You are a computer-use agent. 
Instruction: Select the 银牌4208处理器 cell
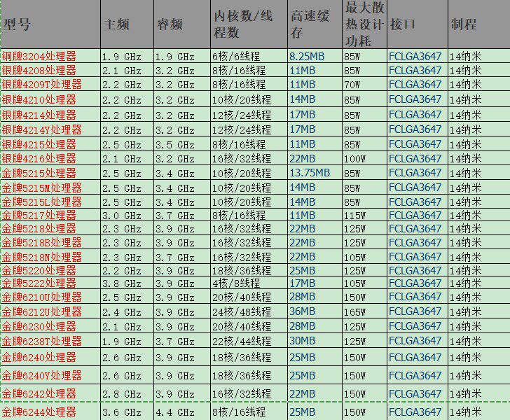pyautogui.click(x=50, y=70)
